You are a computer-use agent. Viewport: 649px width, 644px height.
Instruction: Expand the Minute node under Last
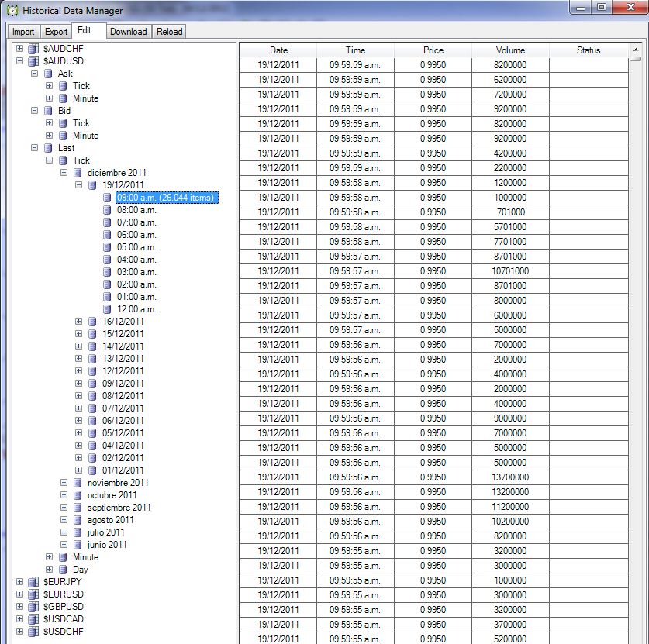[50, 557]
